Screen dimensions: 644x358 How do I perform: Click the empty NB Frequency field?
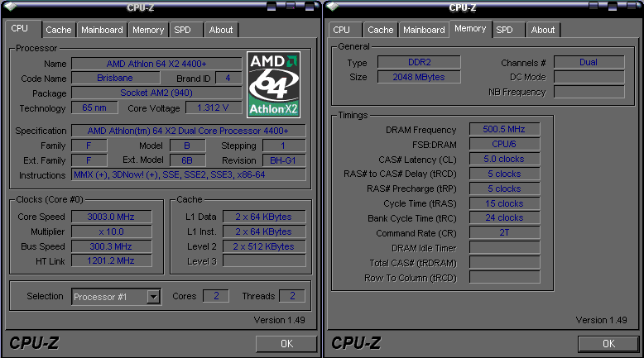point(589,92)
